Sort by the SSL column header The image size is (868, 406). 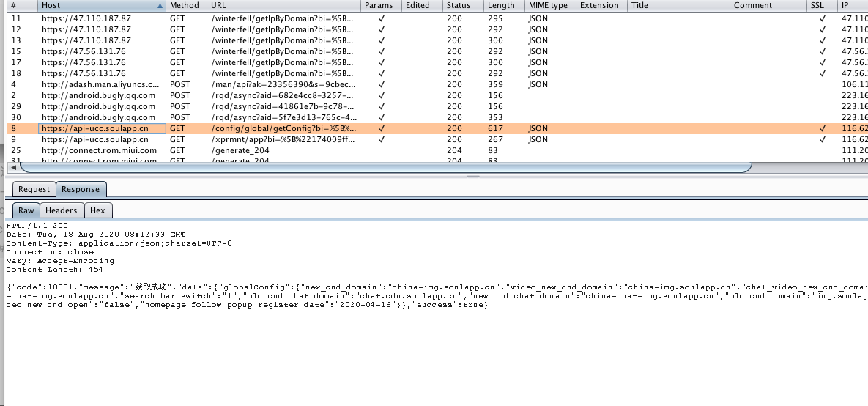point(822,6)
